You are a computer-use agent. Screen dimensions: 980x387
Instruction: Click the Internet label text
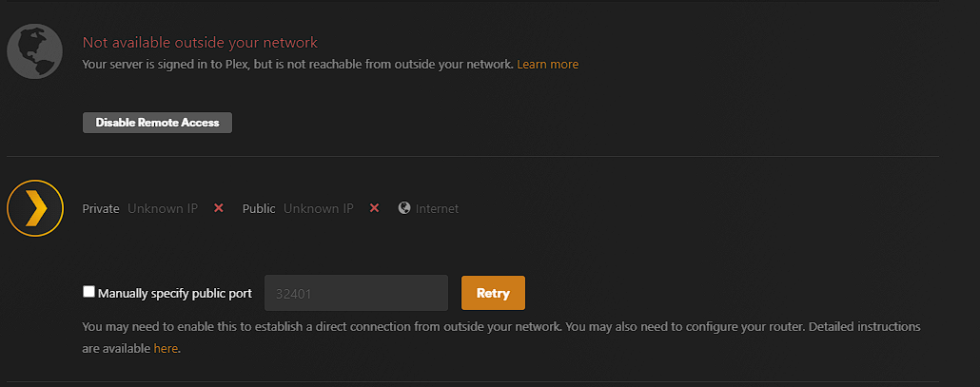[437, 208]
